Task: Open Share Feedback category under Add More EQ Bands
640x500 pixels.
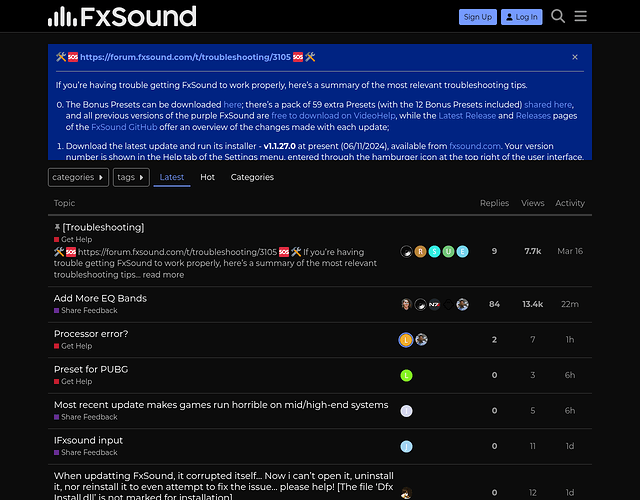Action: [x=86, y=311]
